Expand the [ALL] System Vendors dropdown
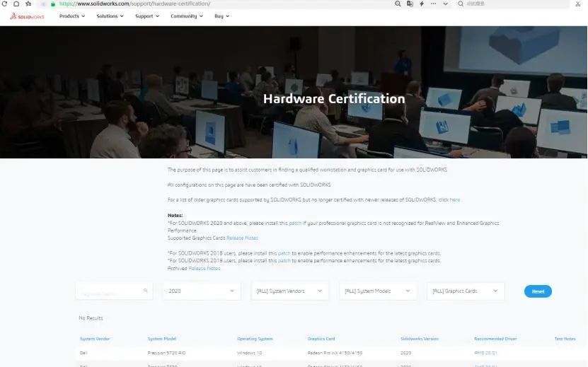Screen dimensions: 588x367 (290, 291)
